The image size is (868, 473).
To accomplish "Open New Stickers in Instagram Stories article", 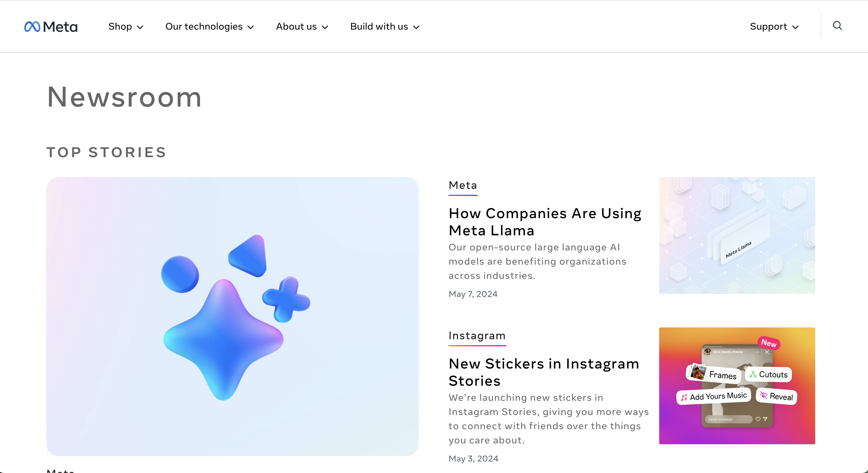I will point(544,372).
